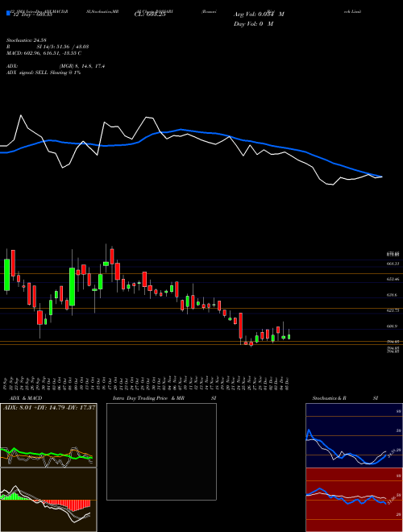Click the 638.6 price axis label
Screen dimensions: 403x532
pos(392,295)
